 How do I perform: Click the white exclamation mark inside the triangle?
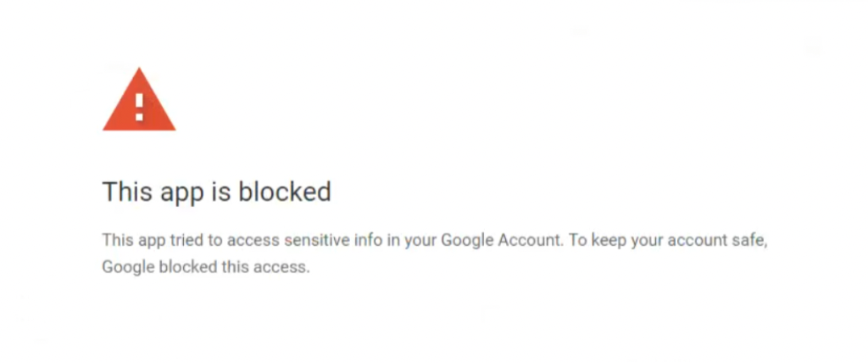pyautogui.click(x=139, y=107)
